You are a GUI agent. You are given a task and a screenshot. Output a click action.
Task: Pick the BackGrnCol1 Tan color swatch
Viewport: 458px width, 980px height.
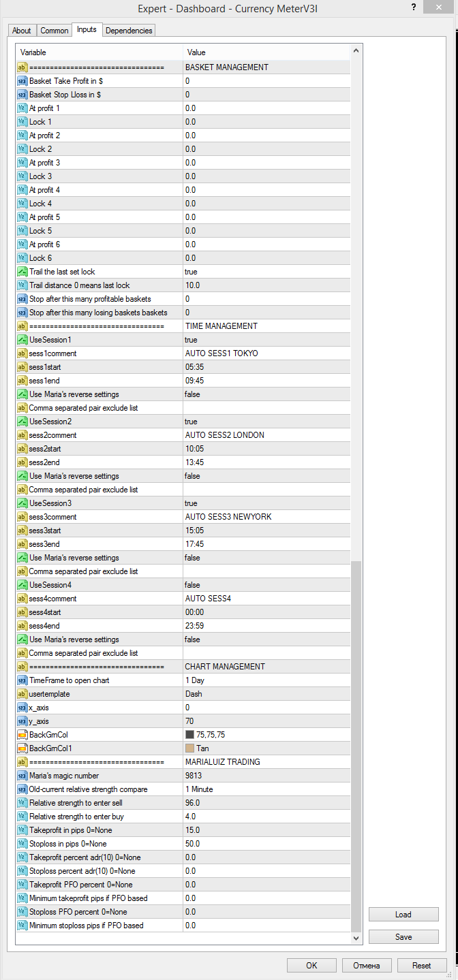(189, 748)
